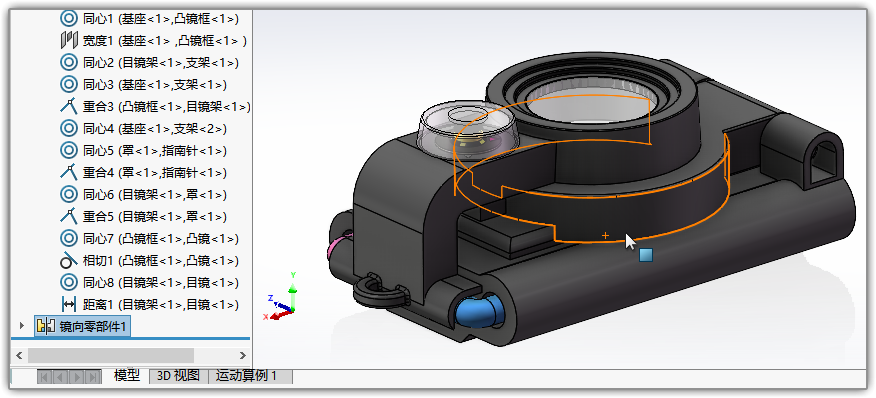Select mate 距离1 (目镜架<1>,目镜<1>)
This screenshot has width=876, height=398.
160,305
